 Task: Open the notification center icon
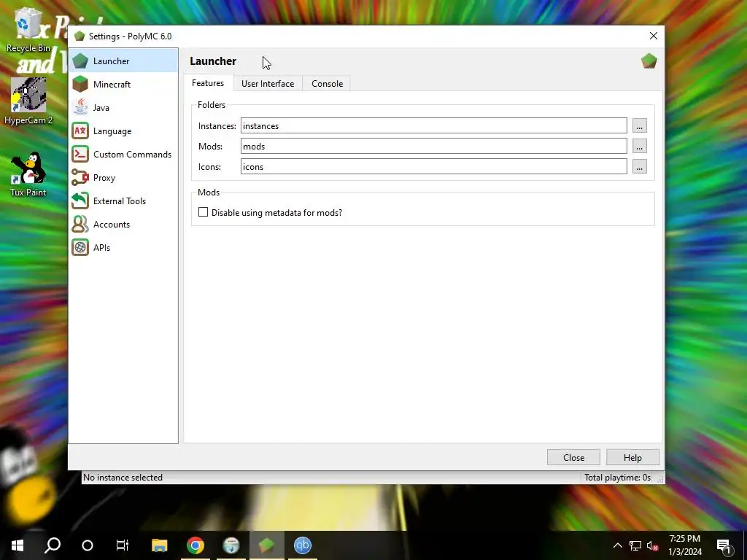tap(724, 545)
